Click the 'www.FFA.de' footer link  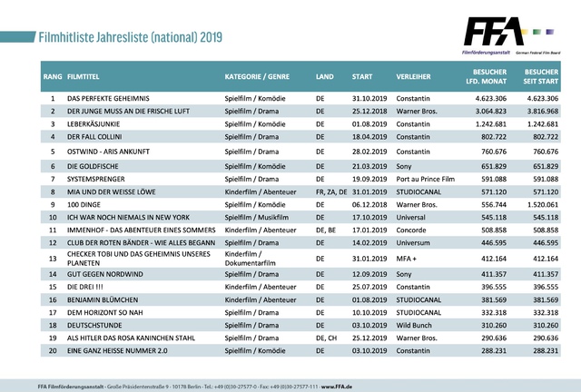pos(337,387)
